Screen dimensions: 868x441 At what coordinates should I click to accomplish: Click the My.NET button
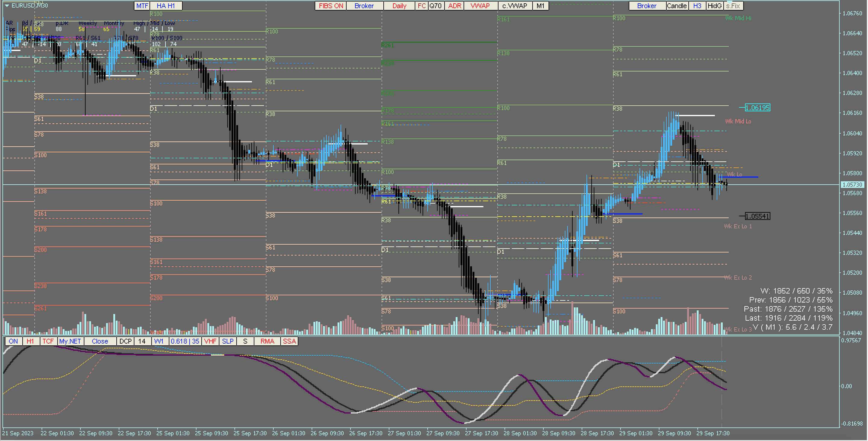[x=70, y=341]
